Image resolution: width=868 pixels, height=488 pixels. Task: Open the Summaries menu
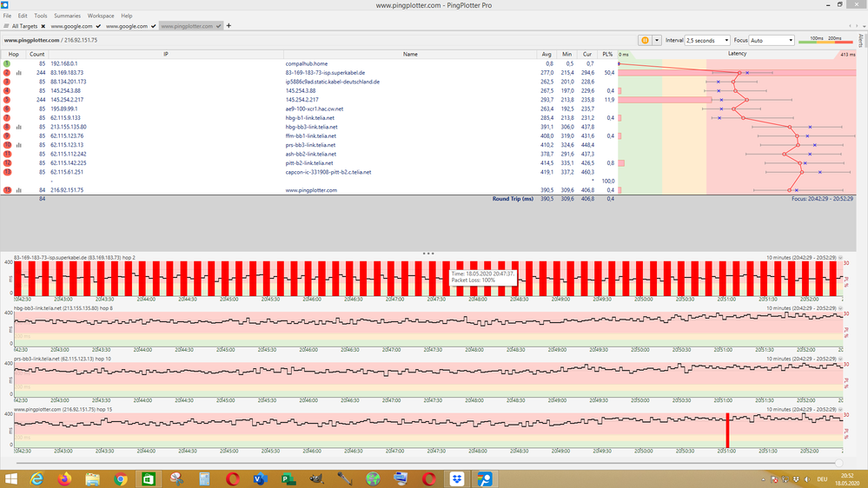click(x=67, y=16)
